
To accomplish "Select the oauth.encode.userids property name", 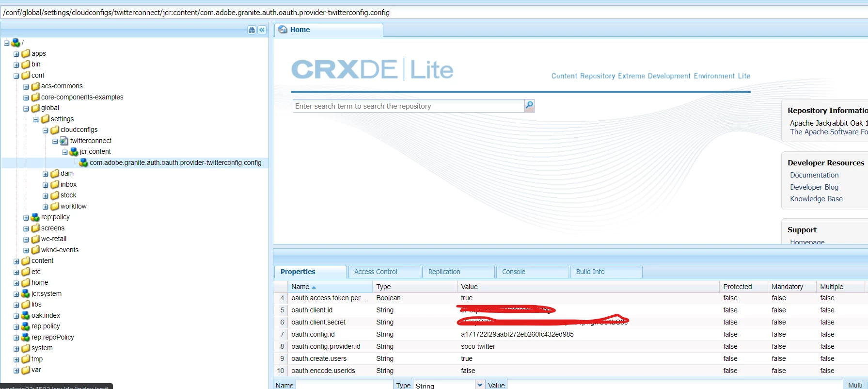I will point(323,371).
